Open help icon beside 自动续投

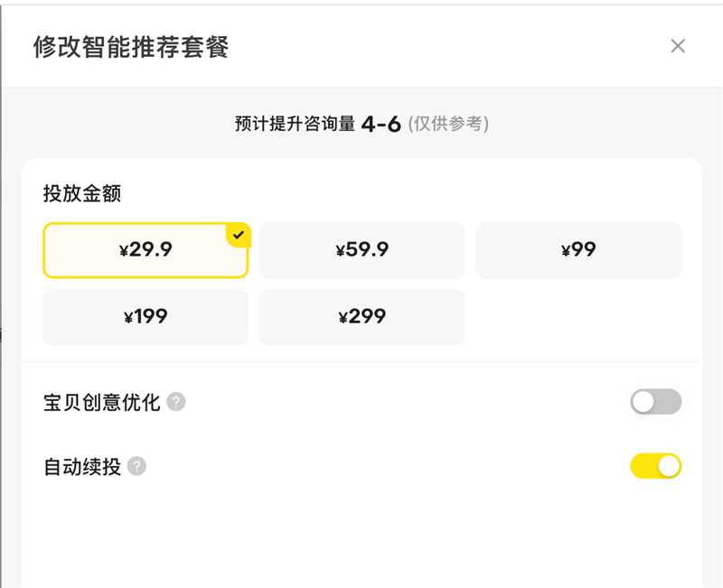[x=136, y=466]
